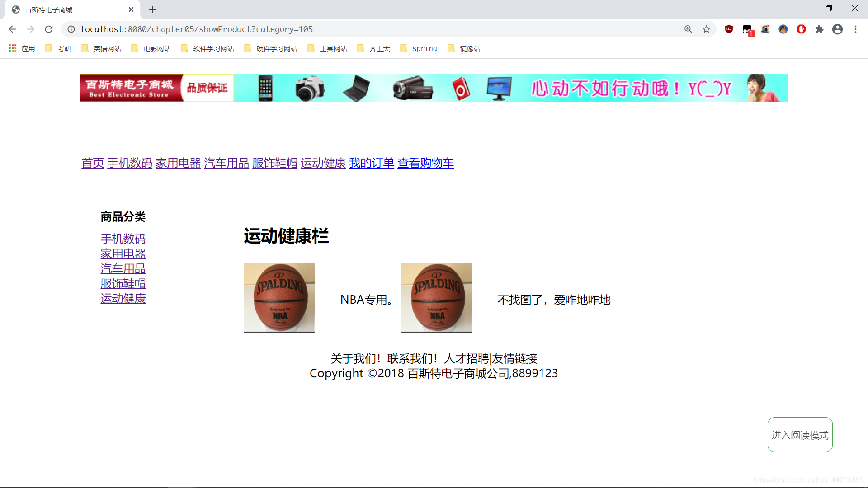
Task: Close the 百斯特电子商城 tab
Action: 131,9
